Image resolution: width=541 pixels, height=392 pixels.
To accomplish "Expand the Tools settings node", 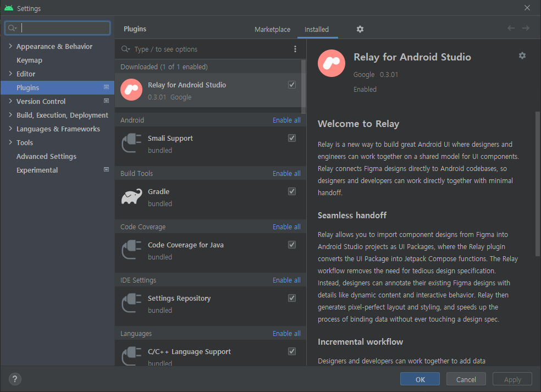I will point(10,142).
